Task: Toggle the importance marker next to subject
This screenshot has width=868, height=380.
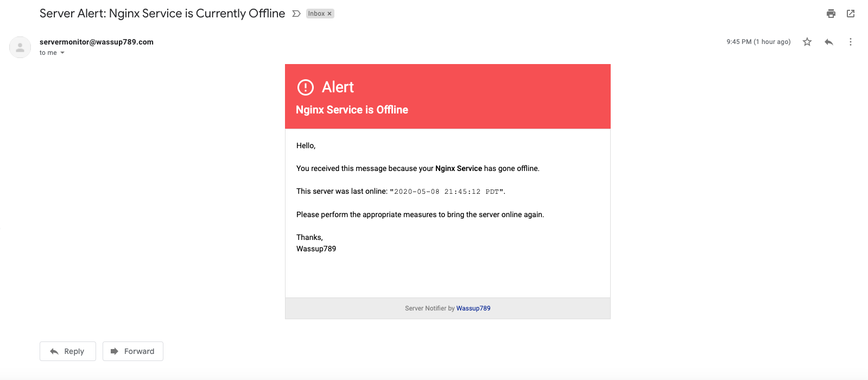Action: [x=296, y=14]
